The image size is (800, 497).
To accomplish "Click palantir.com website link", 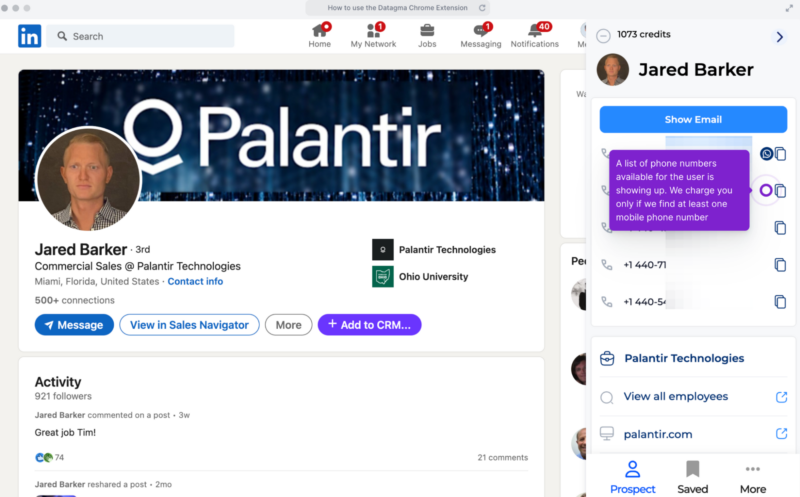I will tap(658, 434).
